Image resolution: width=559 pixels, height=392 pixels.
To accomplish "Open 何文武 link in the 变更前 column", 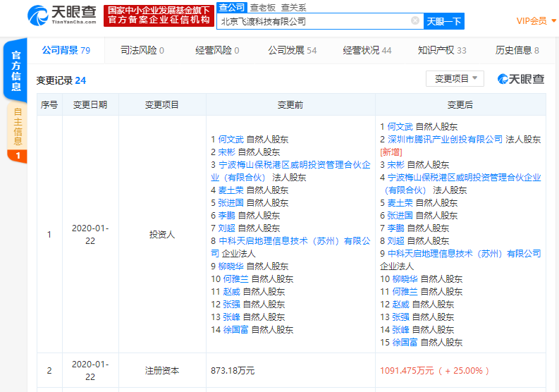I will (231, 140).
